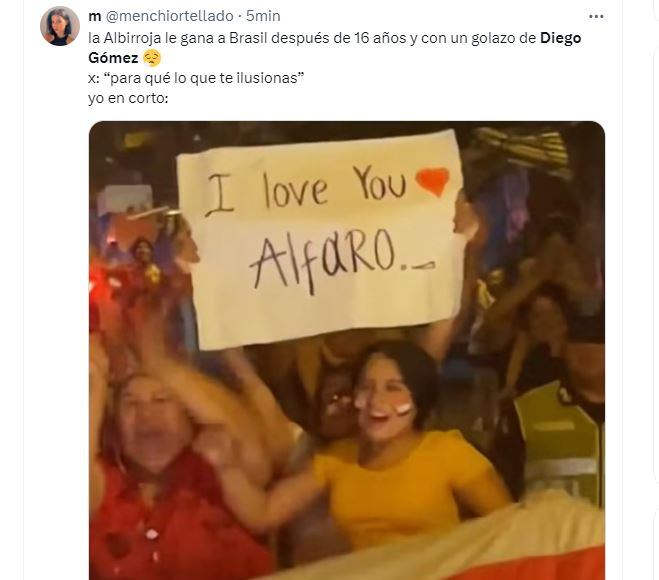The width and height of the screenshot is (659, 580).
Task: Open the attached crowd photo media
Action: click(x=347, y=351)
